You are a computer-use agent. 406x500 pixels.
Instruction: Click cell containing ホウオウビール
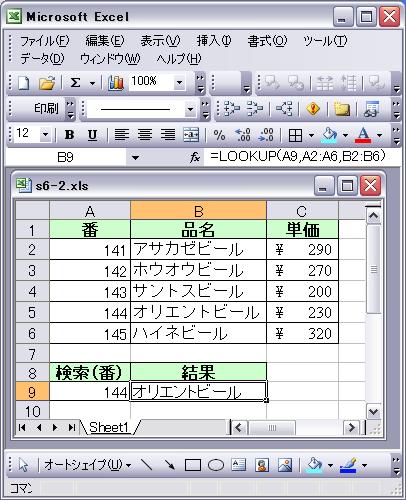coord(198,270)
